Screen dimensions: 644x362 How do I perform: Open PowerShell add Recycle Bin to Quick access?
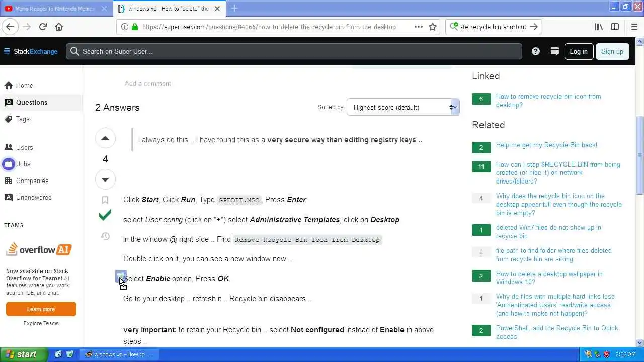[557, 332]
